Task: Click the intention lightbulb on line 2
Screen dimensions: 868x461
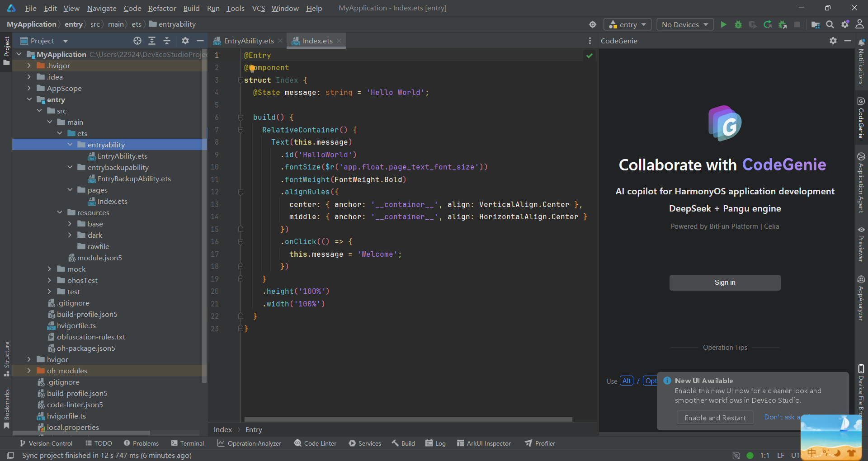Action: pos(252,68)
